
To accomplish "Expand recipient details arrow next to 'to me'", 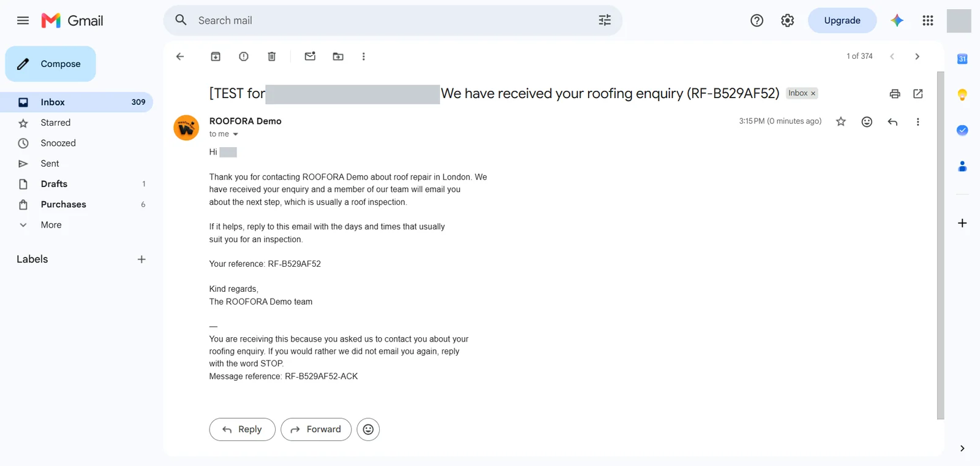I will pyautogui.click(x=235, y=134).
